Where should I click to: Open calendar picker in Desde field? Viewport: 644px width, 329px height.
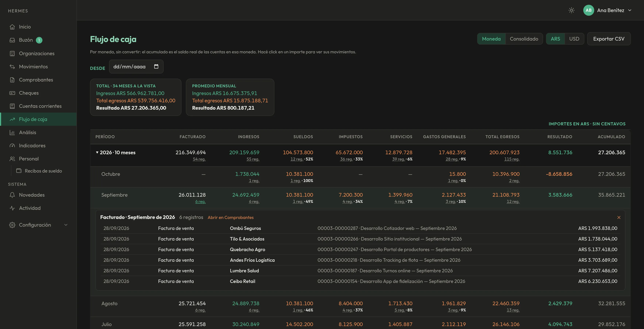pos(156,67)
